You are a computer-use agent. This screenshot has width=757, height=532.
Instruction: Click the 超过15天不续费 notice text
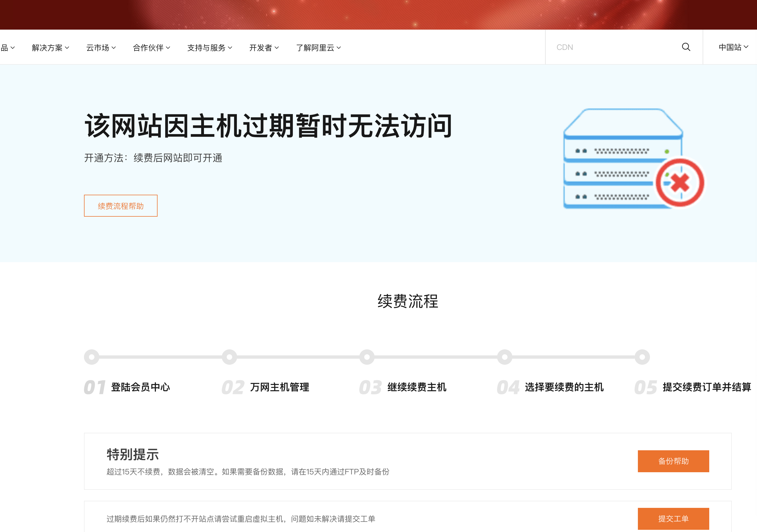pyautogui.click(x=248, y=472)
